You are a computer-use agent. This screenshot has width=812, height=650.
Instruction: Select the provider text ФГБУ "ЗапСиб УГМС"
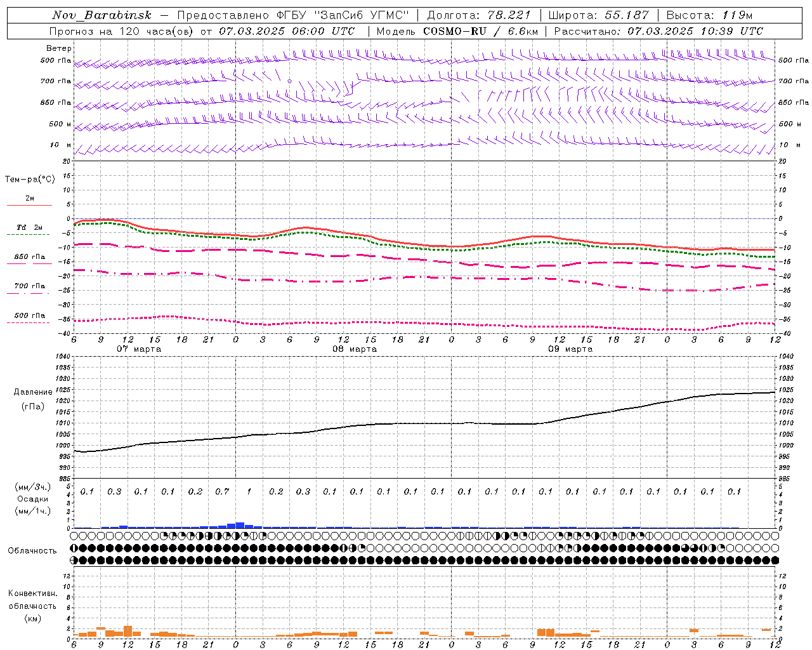coord(343,15)
